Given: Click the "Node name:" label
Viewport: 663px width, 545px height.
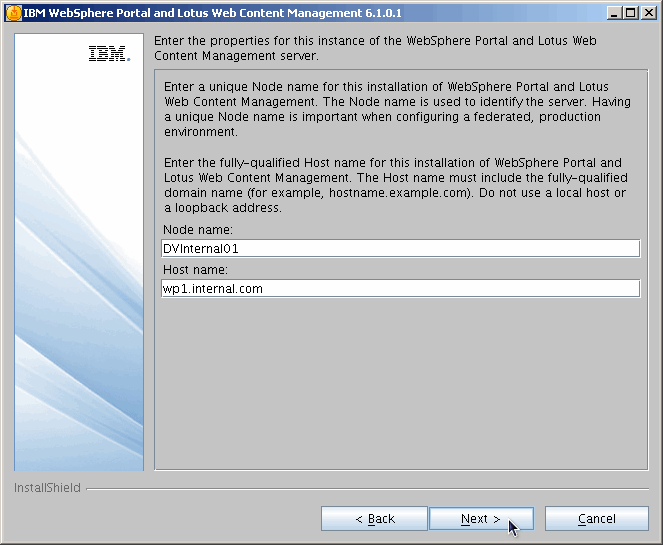Looking at the screenshot, I should tap(197, 230).
